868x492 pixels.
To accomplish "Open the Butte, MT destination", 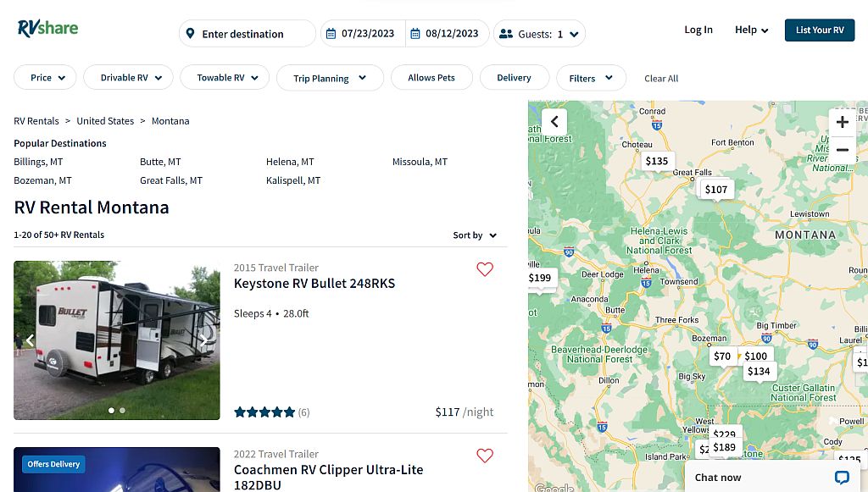I will pyautogui.click(x=160, y=162).
